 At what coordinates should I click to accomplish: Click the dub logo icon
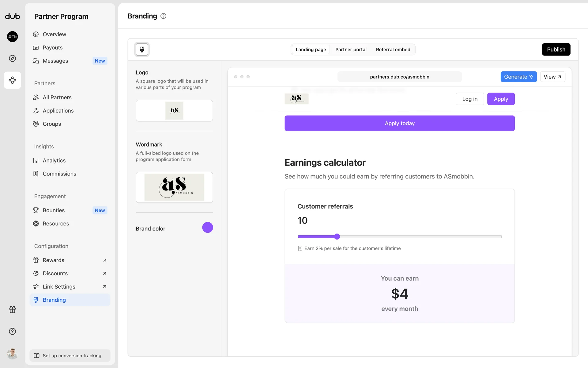(12, 16)
